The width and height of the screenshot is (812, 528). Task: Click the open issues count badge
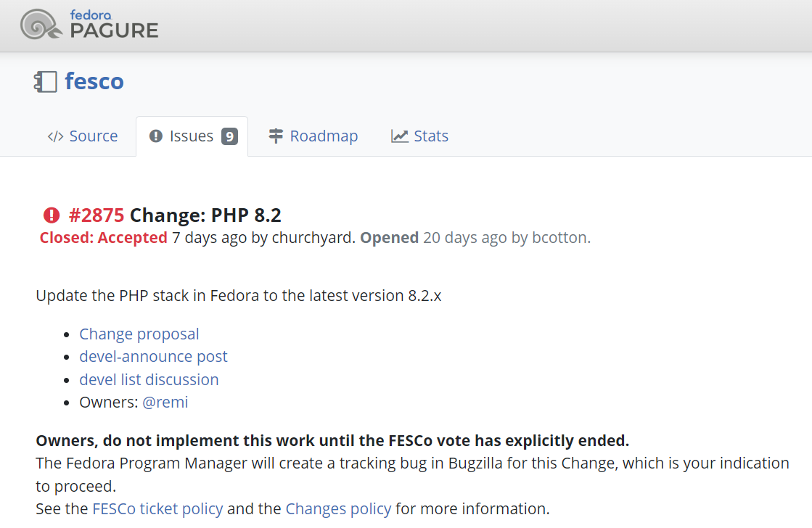coord(229,136)
